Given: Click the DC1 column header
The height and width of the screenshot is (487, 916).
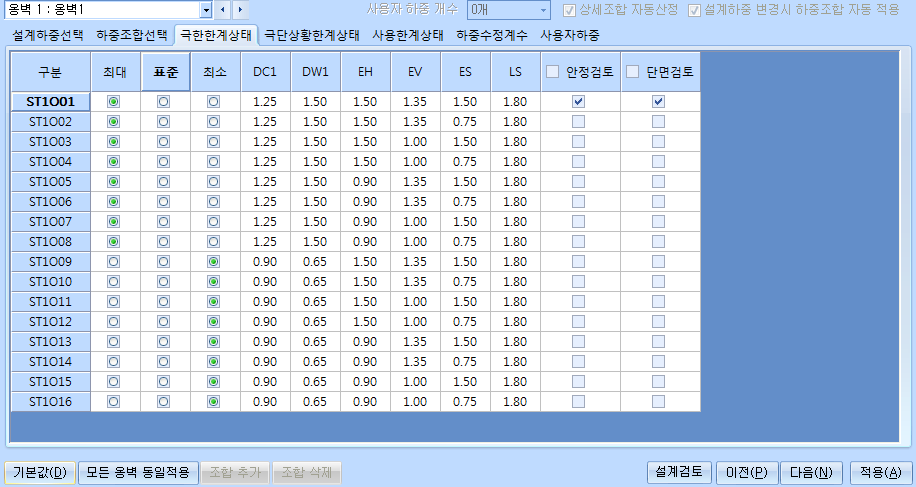Looking at the screenshot, I should pyautogui.click(x=265, y=72).
